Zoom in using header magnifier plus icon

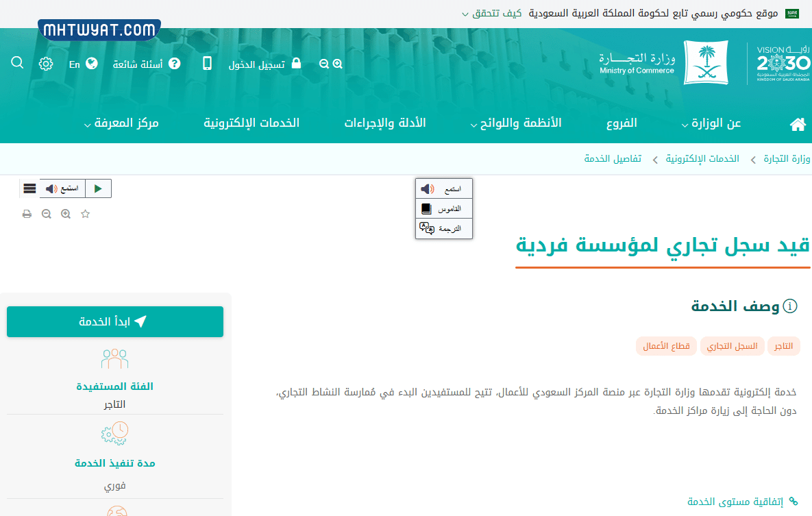pos(338,64)
